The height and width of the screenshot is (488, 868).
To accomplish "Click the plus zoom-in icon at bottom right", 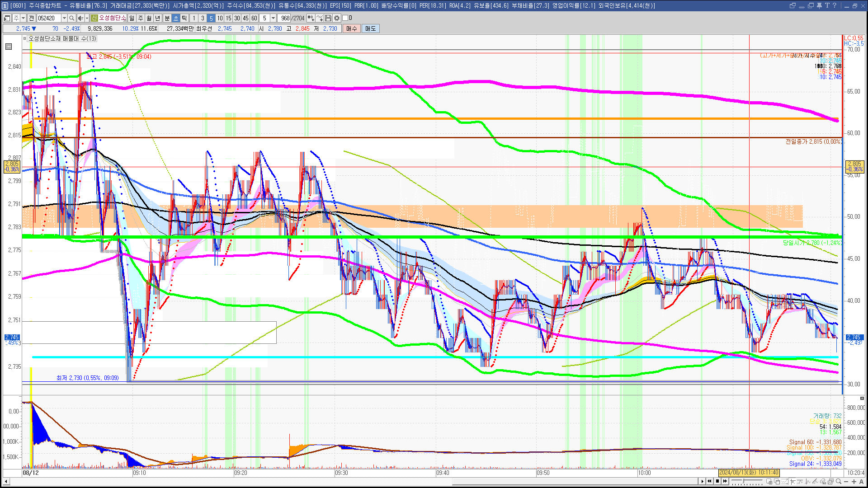I will coord(854,481).
